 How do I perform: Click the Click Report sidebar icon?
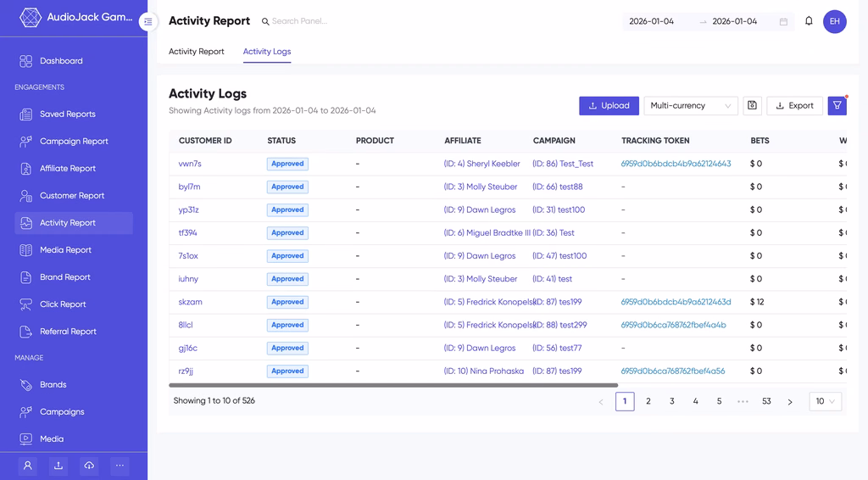point(26,304)
